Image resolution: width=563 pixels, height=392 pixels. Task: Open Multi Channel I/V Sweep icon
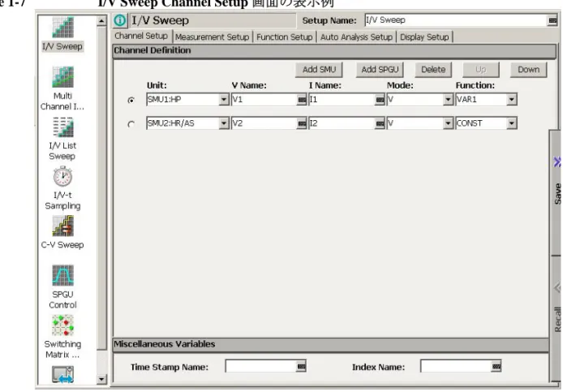[x=62, y=77]
